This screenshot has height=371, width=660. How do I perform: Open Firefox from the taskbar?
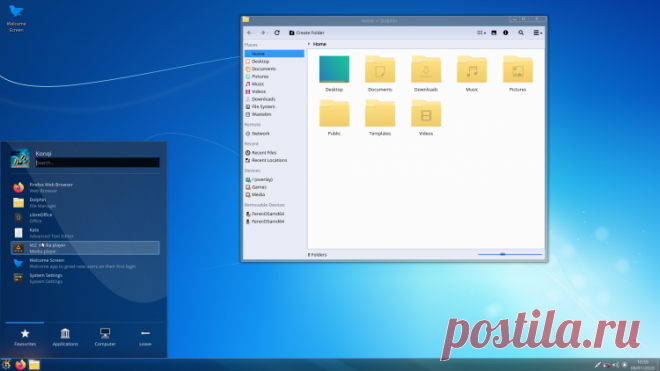click(20, 365)
